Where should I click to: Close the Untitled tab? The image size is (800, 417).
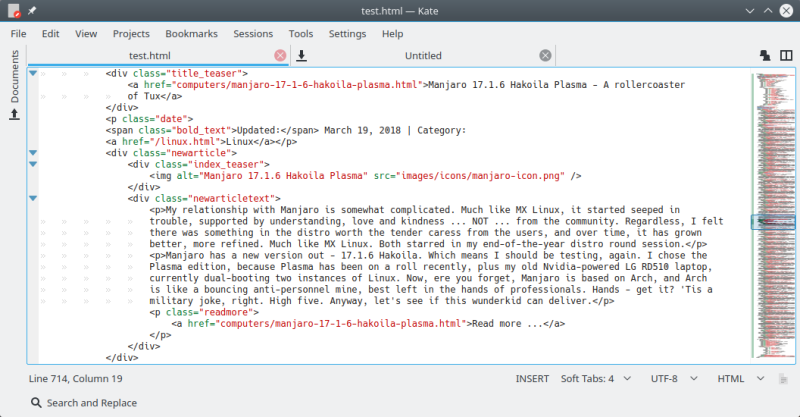545,55
